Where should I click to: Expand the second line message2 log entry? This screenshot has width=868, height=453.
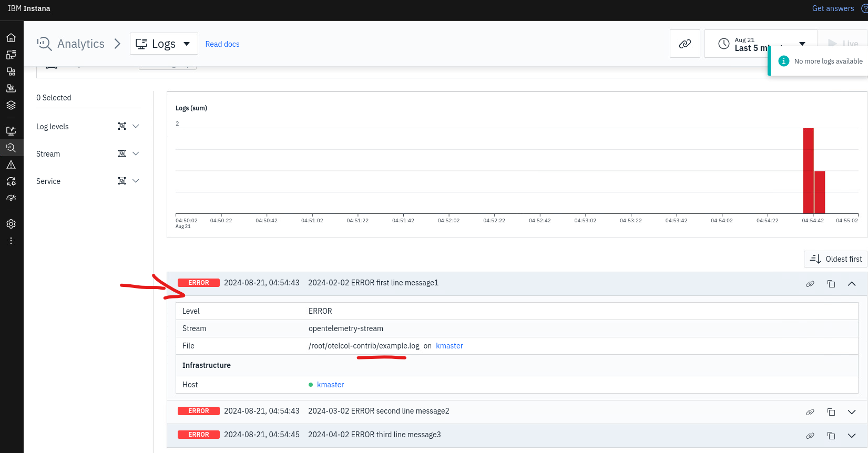pyautogui.click(x=852, y=412)
